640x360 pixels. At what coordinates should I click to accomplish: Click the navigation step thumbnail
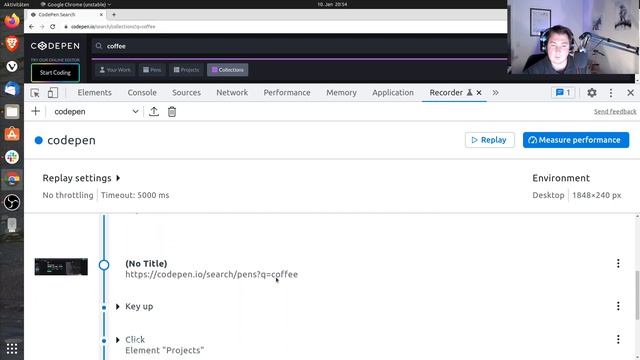[61, 267]
